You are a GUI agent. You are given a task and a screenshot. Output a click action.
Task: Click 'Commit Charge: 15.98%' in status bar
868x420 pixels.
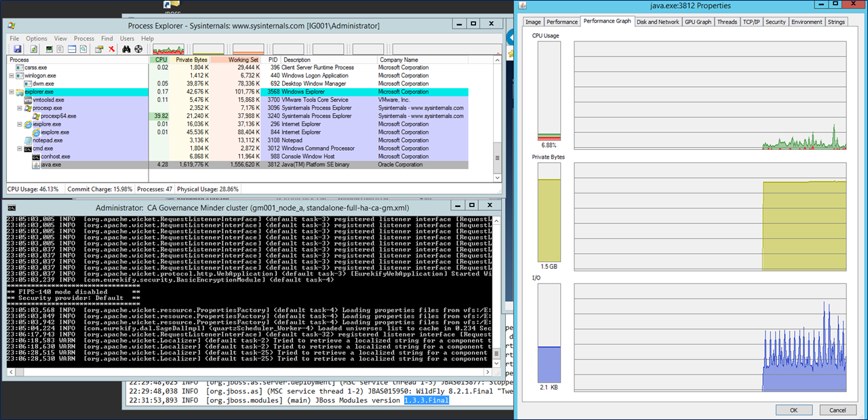coord(99,189)
